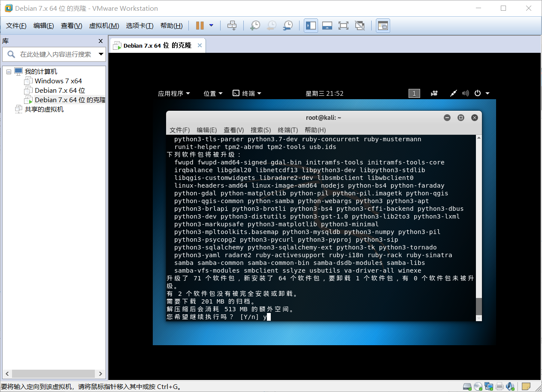Collapse the 我的计算机 tree node

9,72
